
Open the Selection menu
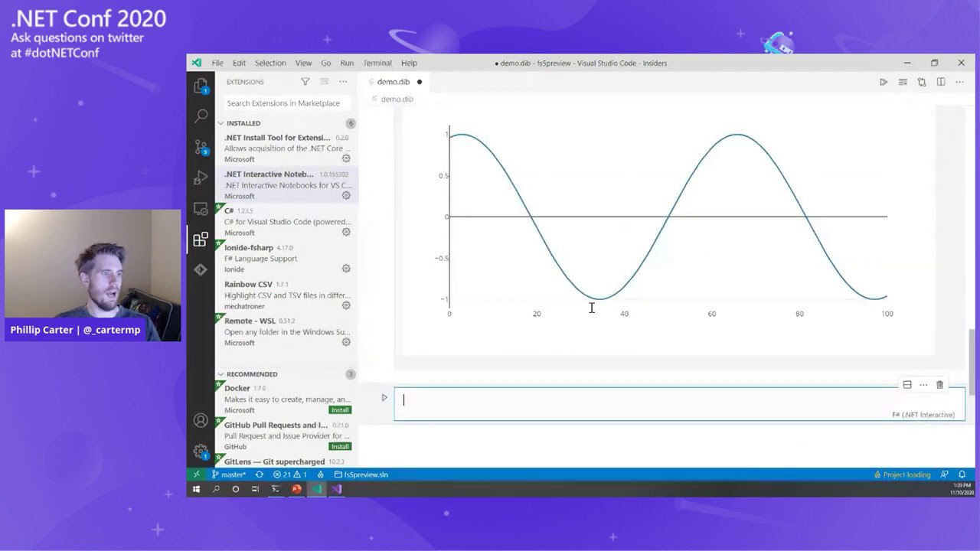tap(270, 63)
